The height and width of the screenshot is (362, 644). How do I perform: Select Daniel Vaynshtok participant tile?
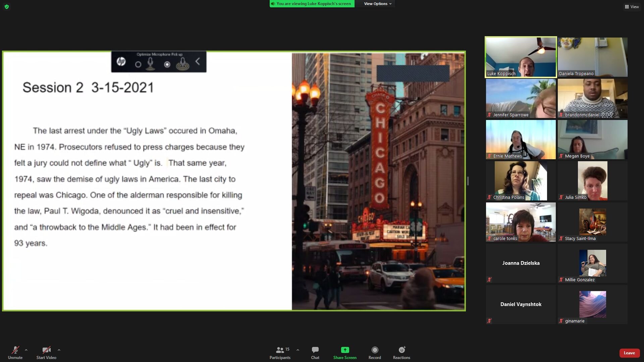[x=521, y=304]
